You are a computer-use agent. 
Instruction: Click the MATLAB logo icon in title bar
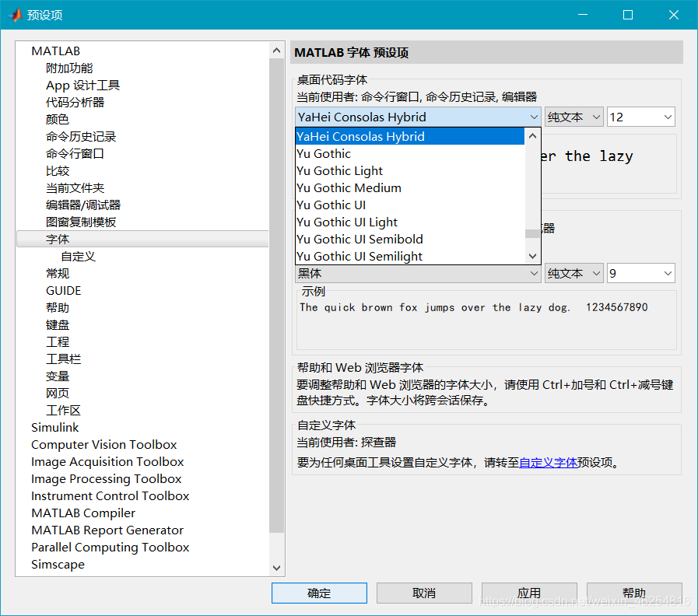tap(15, 15)
